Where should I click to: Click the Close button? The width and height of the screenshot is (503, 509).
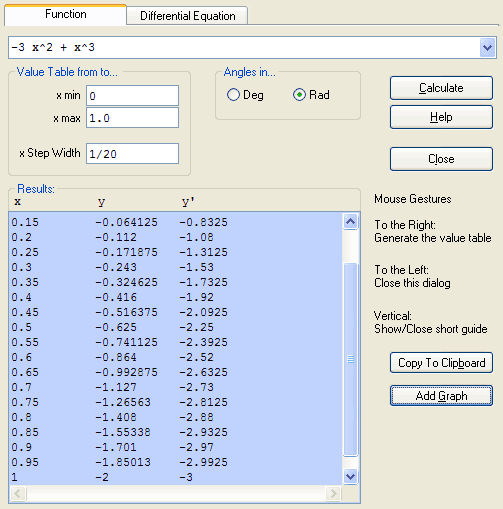pos(441,159)
